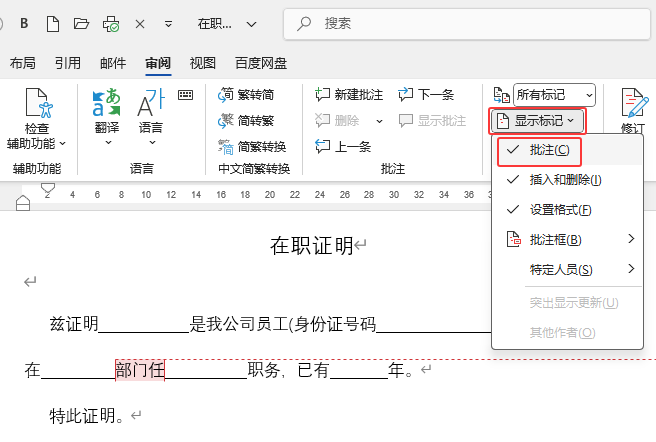The image size is (656, 442).
Task: Click the highlighted 部门任 tracked text
Action: pyautogui.click(x=140, y=370)
